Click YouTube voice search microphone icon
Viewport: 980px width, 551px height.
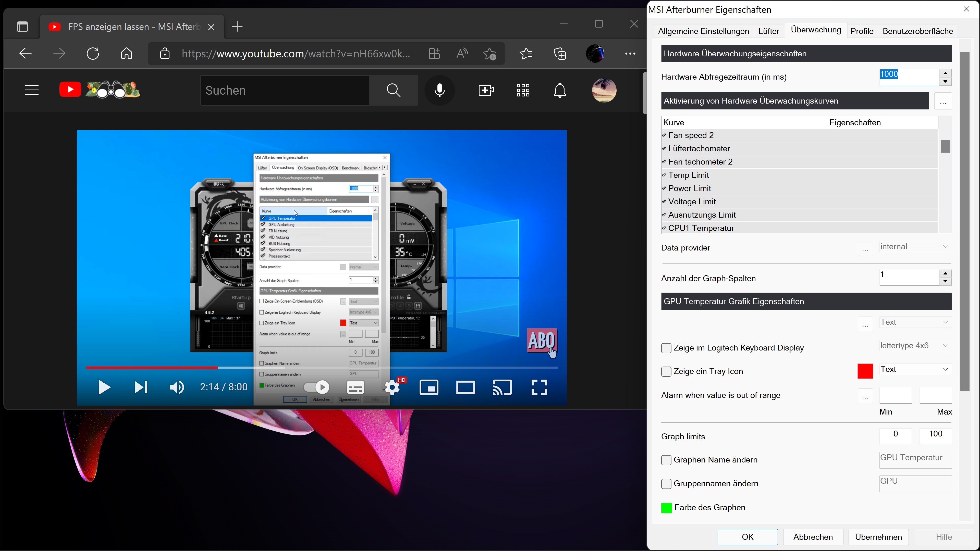click(x=439, y=91)
